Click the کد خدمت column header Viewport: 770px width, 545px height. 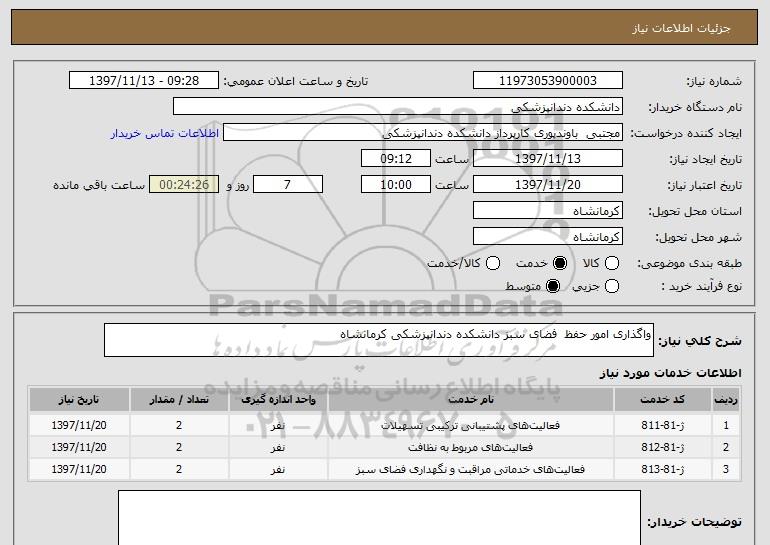coord(662,400)
